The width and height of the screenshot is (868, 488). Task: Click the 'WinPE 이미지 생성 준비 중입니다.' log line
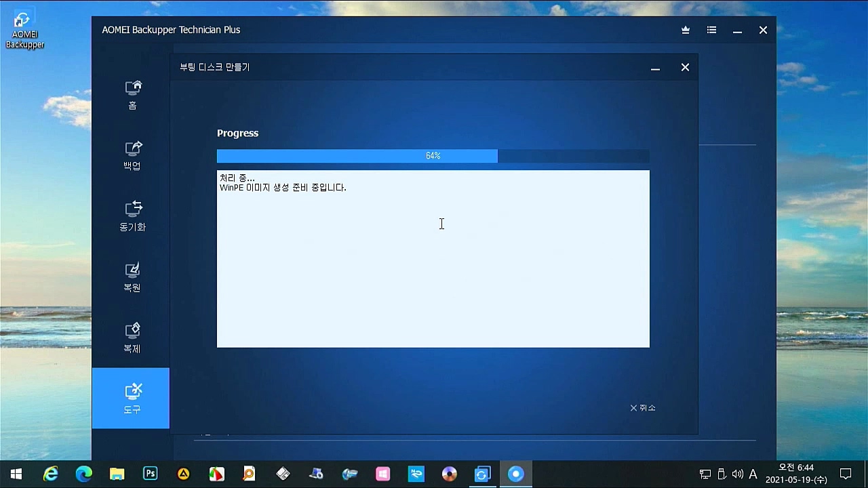point(283,188)
